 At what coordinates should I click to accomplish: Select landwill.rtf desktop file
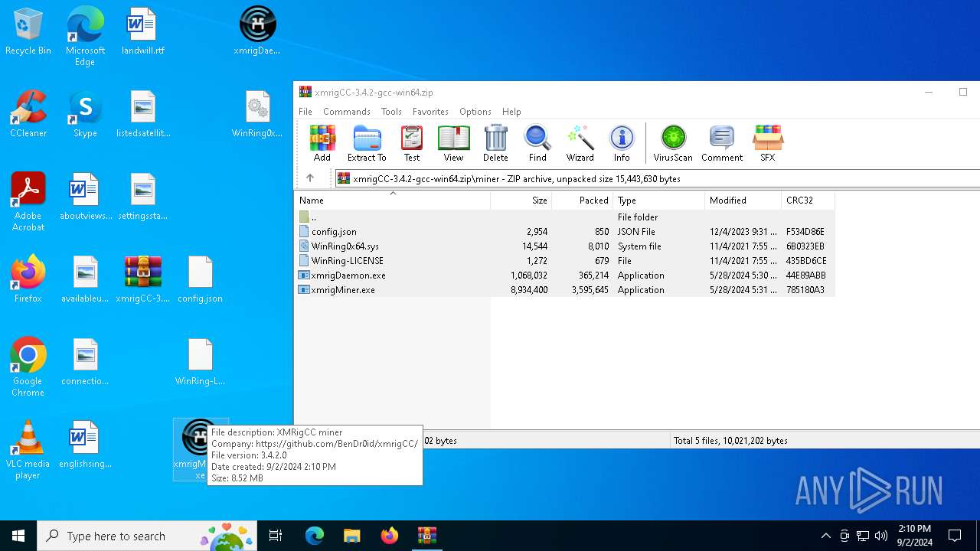(x=143, y=32)
